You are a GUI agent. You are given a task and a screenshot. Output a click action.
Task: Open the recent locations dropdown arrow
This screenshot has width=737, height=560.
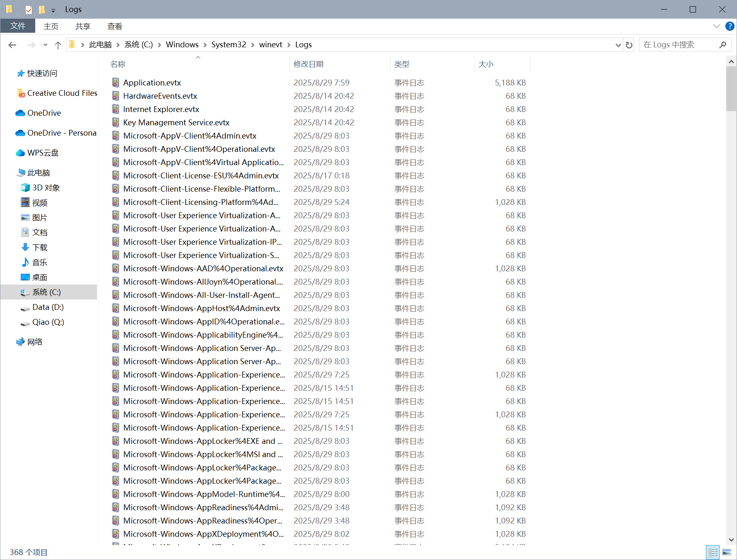(x=45, y=45)
